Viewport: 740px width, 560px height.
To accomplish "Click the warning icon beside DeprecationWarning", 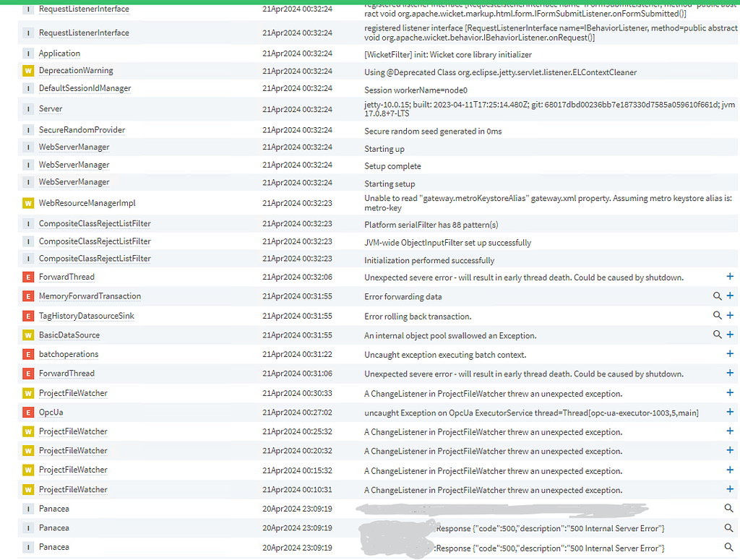I will tap(27, 71).
